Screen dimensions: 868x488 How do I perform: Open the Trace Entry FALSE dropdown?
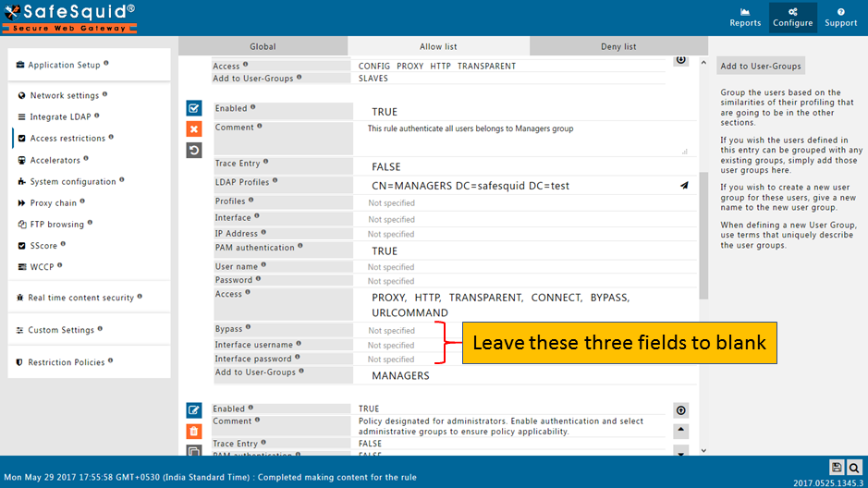click(x=525, y=166)
